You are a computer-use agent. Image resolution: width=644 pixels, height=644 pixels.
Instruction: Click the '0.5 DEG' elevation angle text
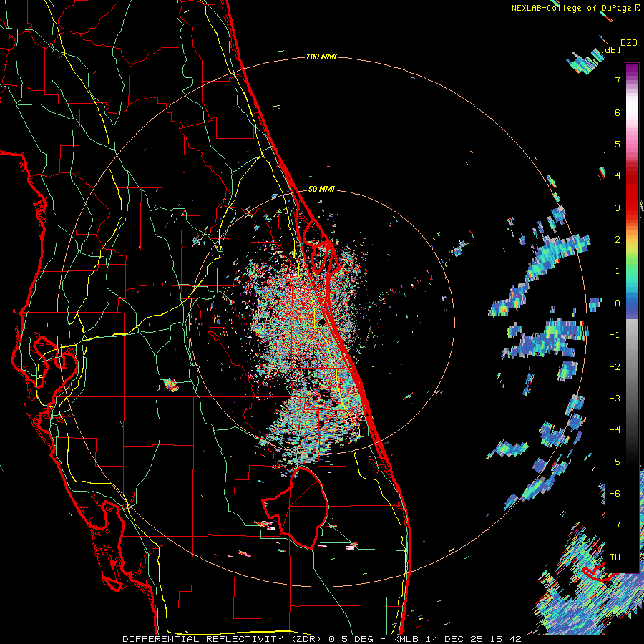point(351,639)
